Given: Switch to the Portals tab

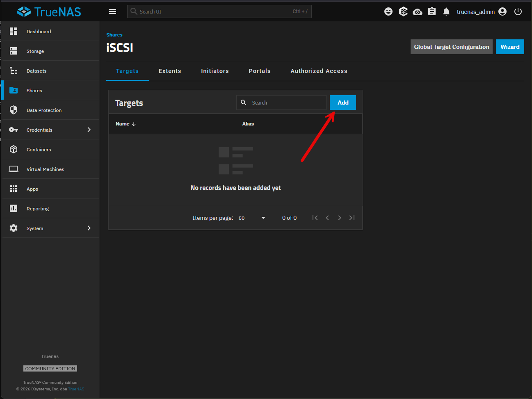Looking at the screenshot, I should pyautogui.click(x=260, y=71).
